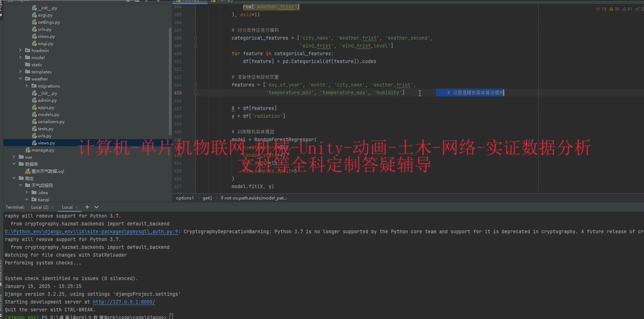
Task: Expand the migrations folder arrow
Action: coord(27,86)
